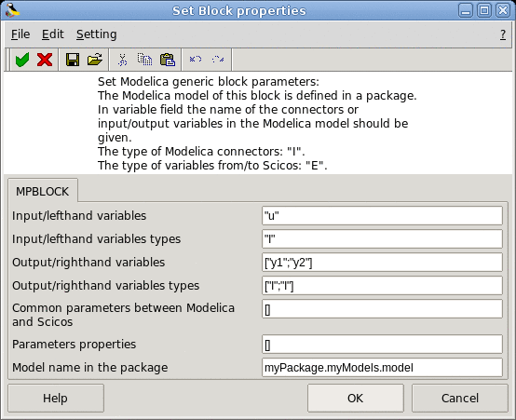Viewport: 516px width, 420px height.
Task: Click the Input/lefthand variables field
Action: (382, 216)
